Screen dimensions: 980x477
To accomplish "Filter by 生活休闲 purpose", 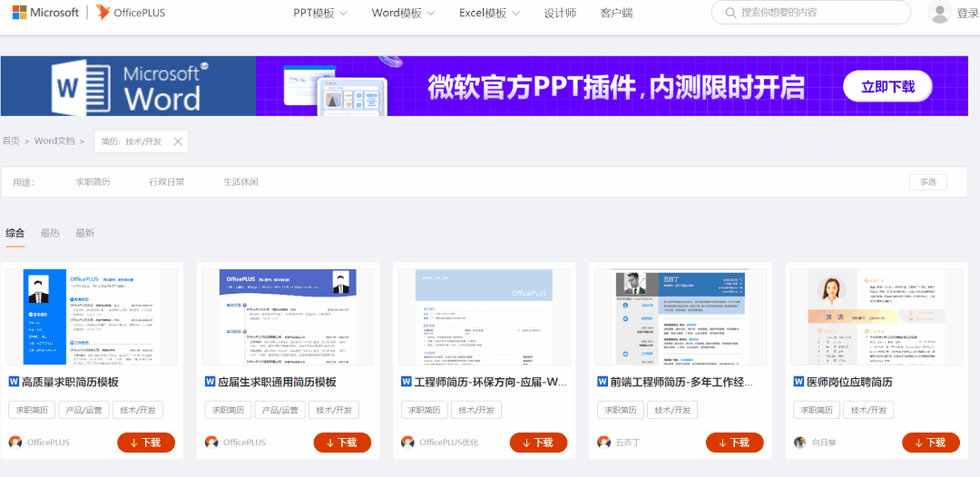I will point(240,182).
